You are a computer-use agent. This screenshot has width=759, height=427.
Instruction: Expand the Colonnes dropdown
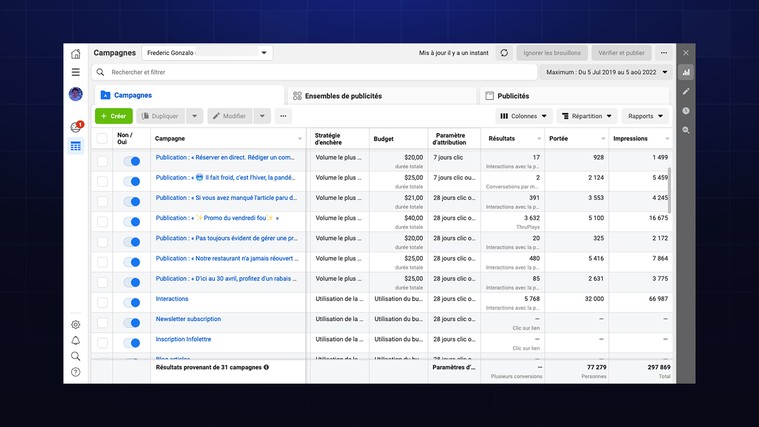pyautogui.click(x=524, y=116)
